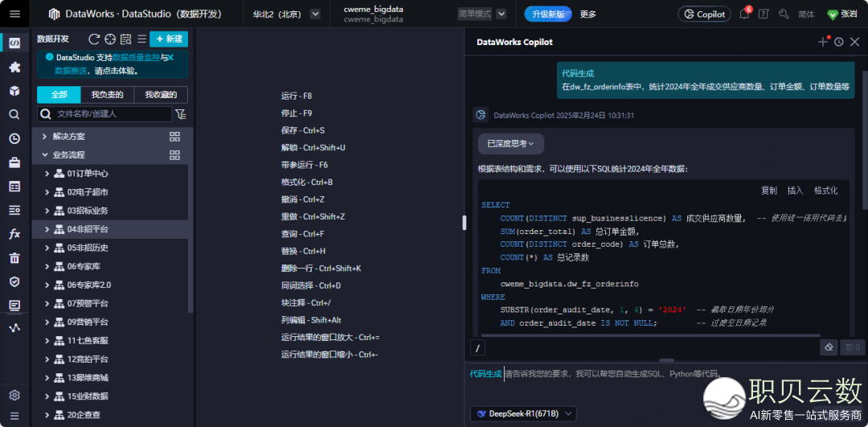Open the wrench tools icon in header
868x427 pixels.
[x=784, y=14]
